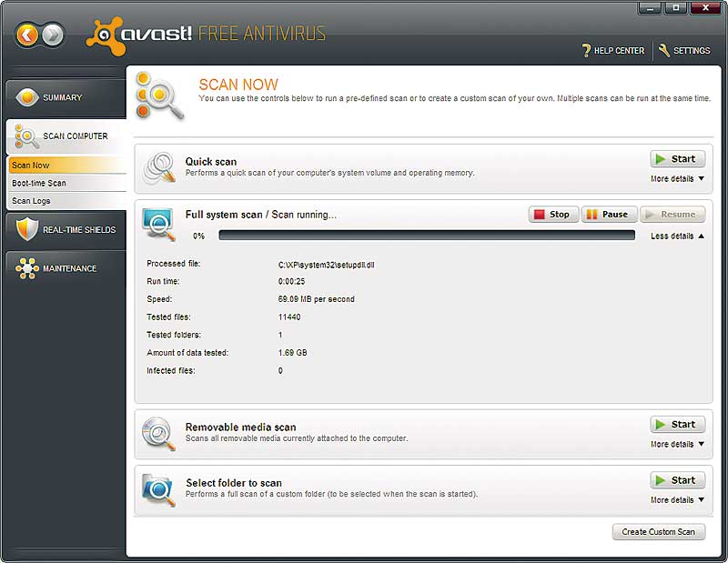
Task: Click the Quick scan title
Action: coord(211,162)
